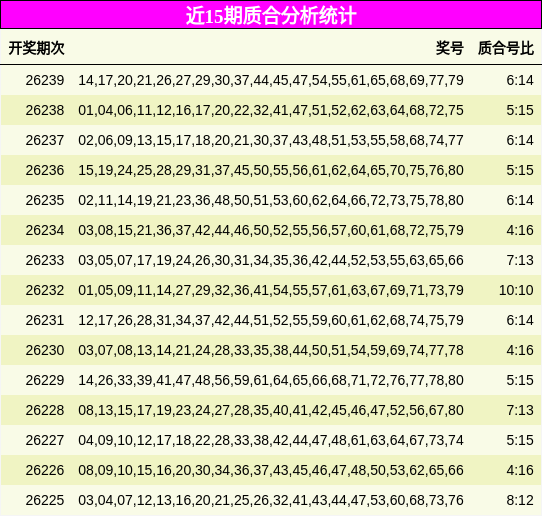Click draw period 26235

click(x=45, y=200)
